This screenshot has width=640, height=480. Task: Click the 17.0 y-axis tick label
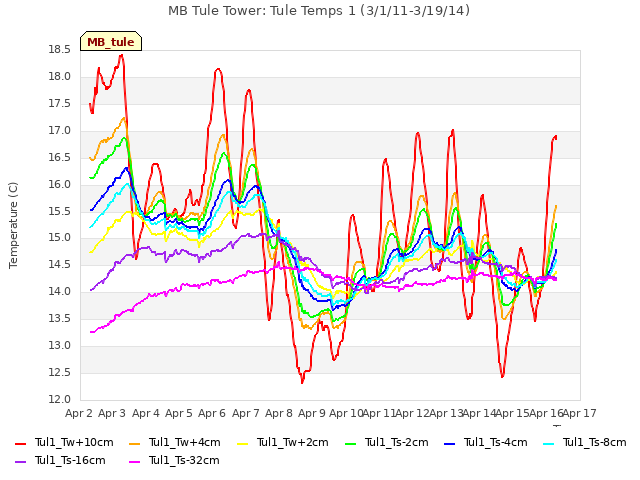pos(59,131)
